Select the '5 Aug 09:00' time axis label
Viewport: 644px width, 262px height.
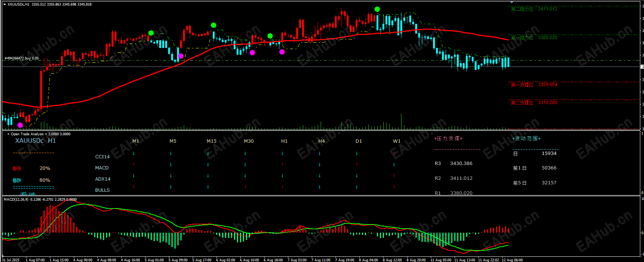(x=178, y=260)
